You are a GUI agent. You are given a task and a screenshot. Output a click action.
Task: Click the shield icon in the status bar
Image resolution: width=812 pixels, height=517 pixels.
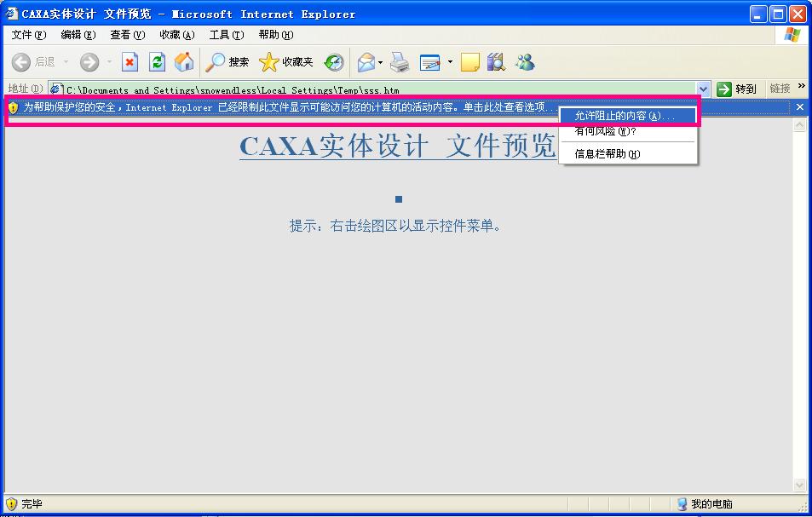(11, 504)
